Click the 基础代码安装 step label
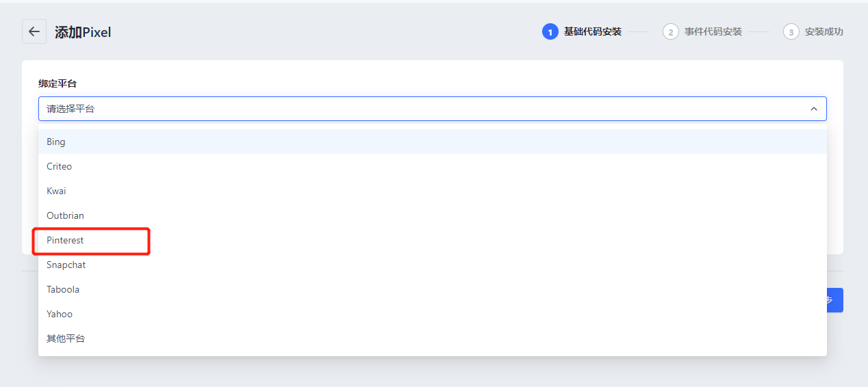 (x=592, y=31)
